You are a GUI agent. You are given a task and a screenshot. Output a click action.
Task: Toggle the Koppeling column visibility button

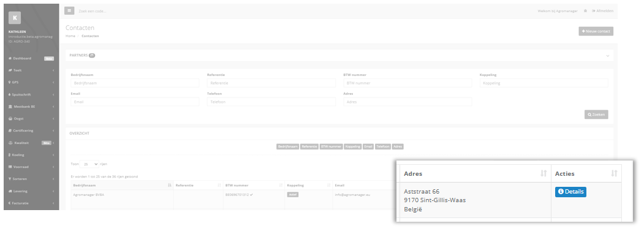tap(352, 146)
